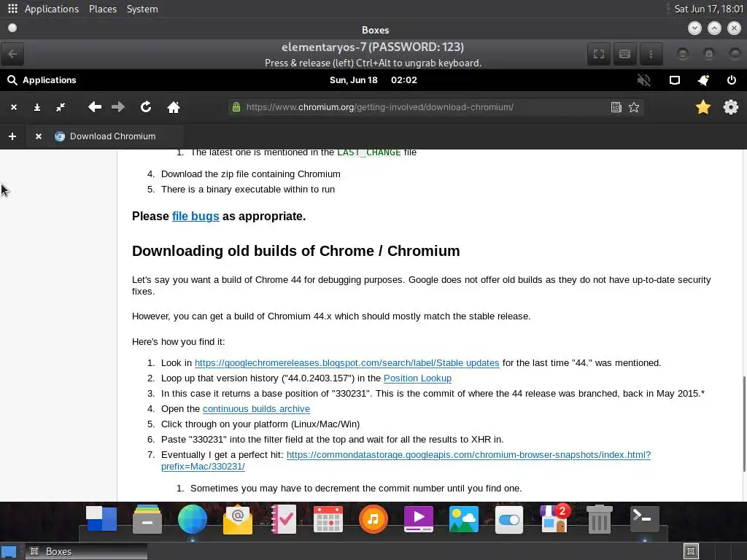Screen dimensions: 747x560
Task: Click show desktop button in host taskbar
Action: pyautogui.click(x=9, y=552)
